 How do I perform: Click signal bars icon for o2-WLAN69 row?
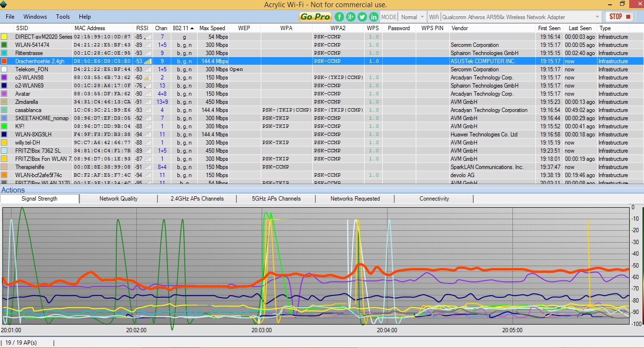(148, 86)
